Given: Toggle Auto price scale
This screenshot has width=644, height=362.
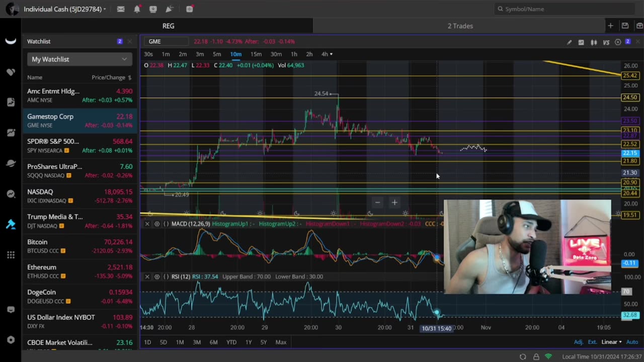Looking at the screenshot, I should tap(632, 342).
